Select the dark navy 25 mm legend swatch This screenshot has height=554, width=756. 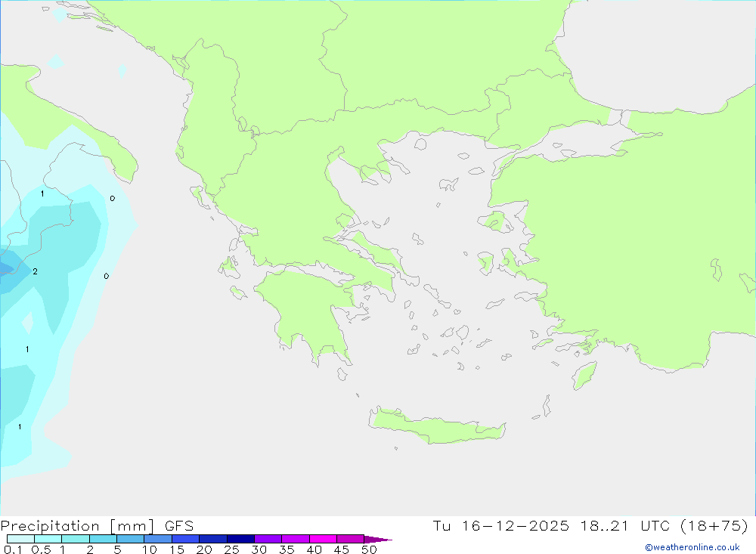pos(240,539)
